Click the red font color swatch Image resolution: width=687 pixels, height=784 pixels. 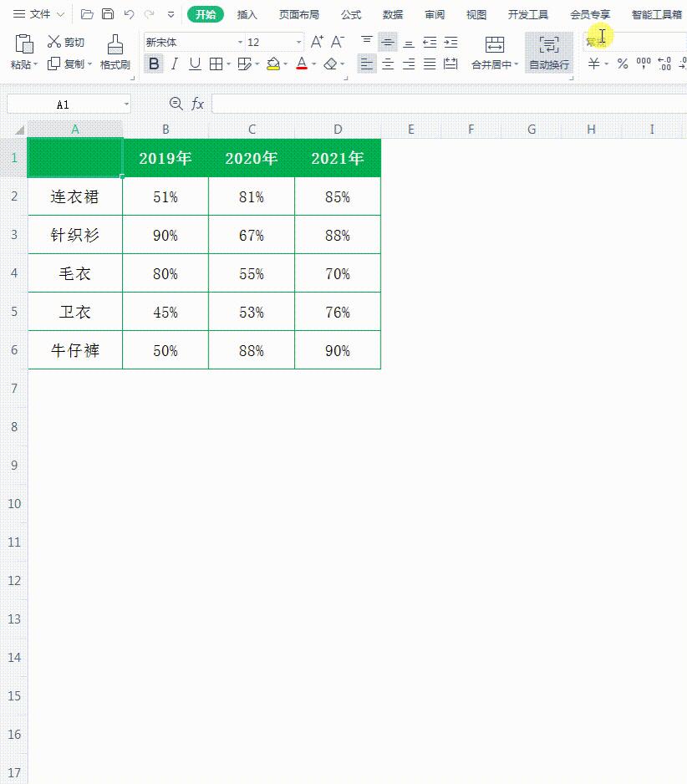coord(302,67)
